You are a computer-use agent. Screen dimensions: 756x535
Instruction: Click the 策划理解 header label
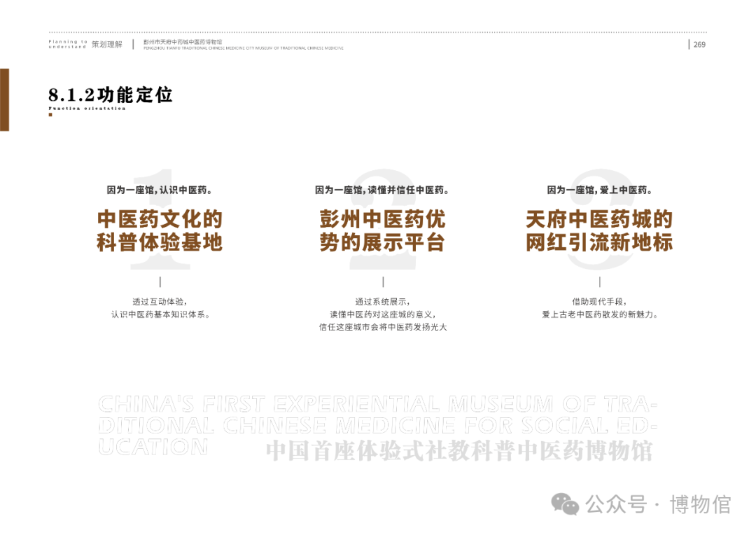pos(106,44)
